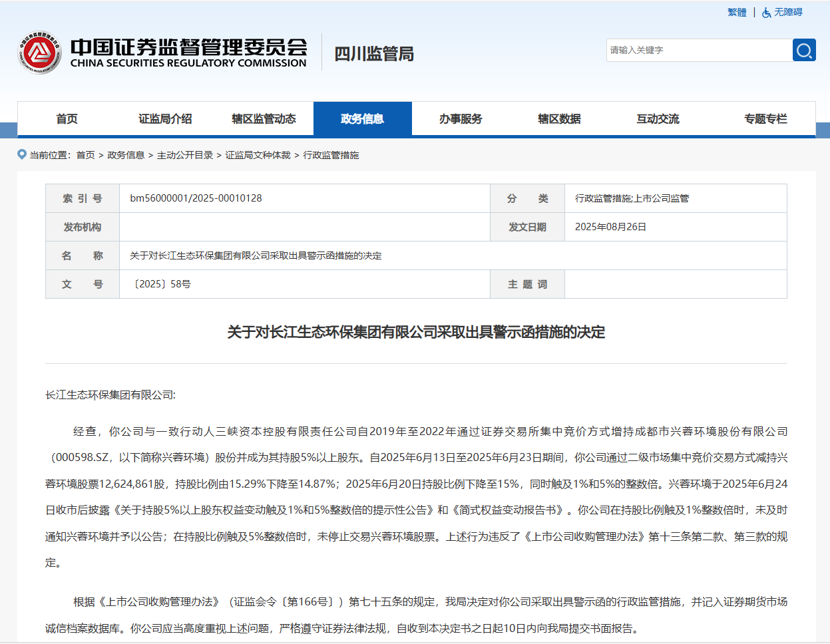The width and height of the screenshot is (830, 644).
Task: Open the 无障碍 accessibility mode link
Action: (788, 13)
